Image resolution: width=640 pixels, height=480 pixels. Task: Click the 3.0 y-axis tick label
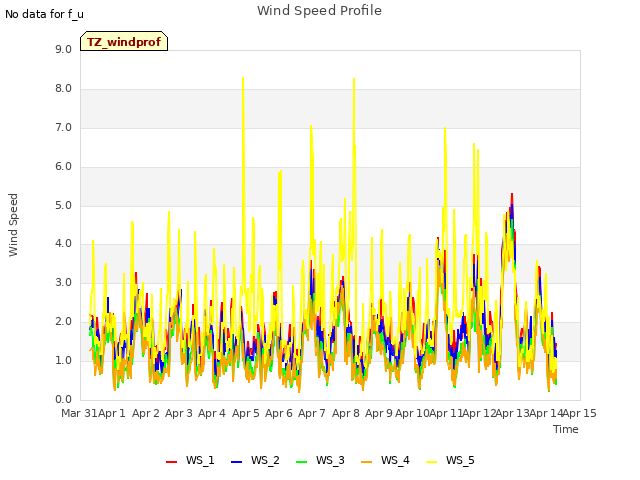point(63,282)
